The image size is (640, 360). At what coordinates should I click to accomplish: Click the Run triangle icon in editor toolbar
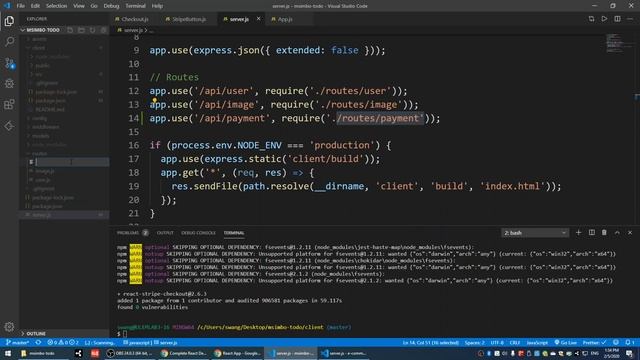coord(604,19)
